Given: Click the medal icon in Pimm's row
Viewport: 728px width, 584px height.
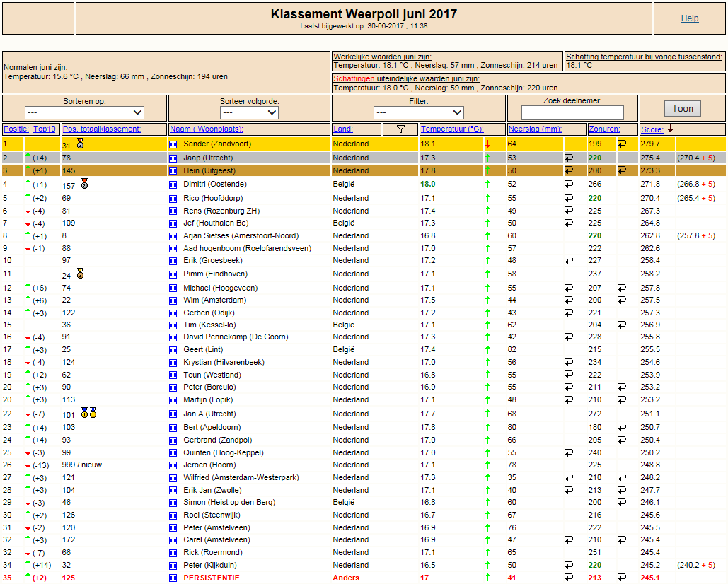Looking at the screenshot, I should coord(81,273).
